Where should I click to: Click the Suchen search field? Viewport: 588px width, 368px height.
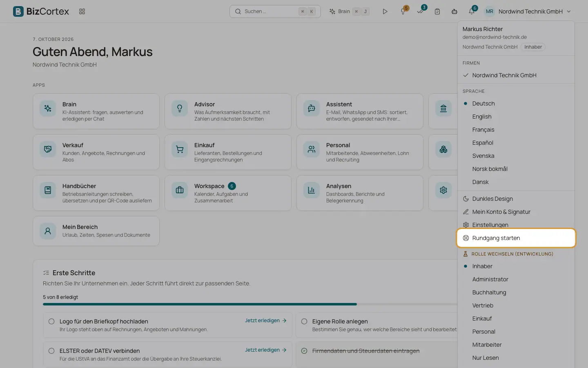(x=275, y=11)
